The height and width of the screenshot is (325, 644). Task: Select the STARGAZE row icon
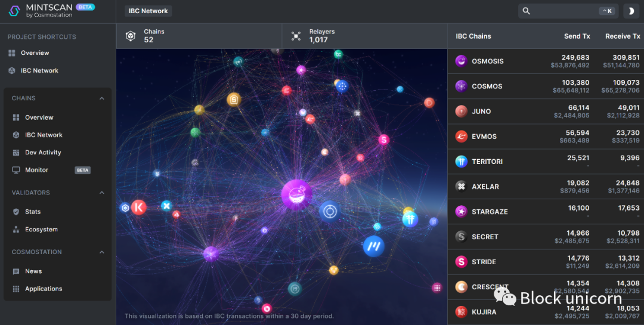(461, 212)
